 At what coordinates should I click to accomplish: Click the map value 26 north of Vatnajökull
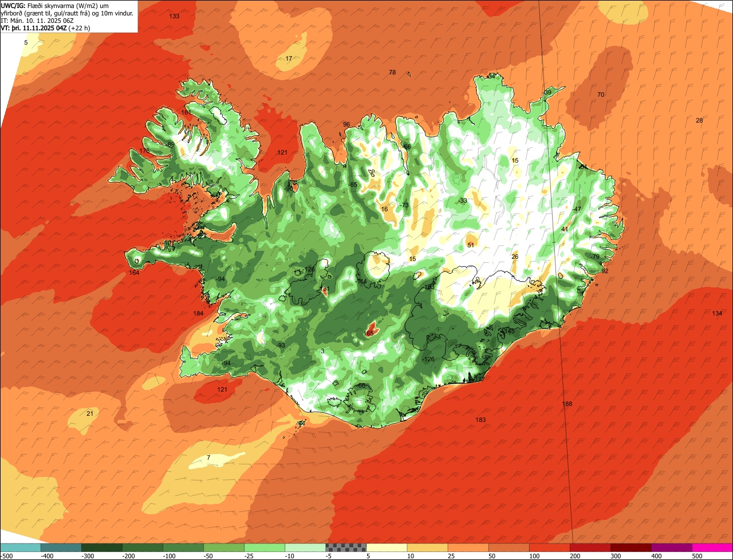coord(515,257)
